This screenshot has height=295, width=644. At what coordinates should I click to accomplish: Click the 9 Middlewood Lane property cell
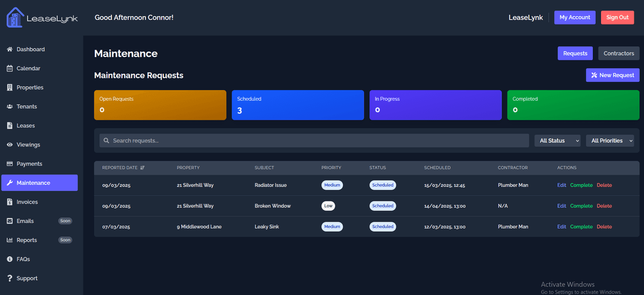[x=199, y=227]
